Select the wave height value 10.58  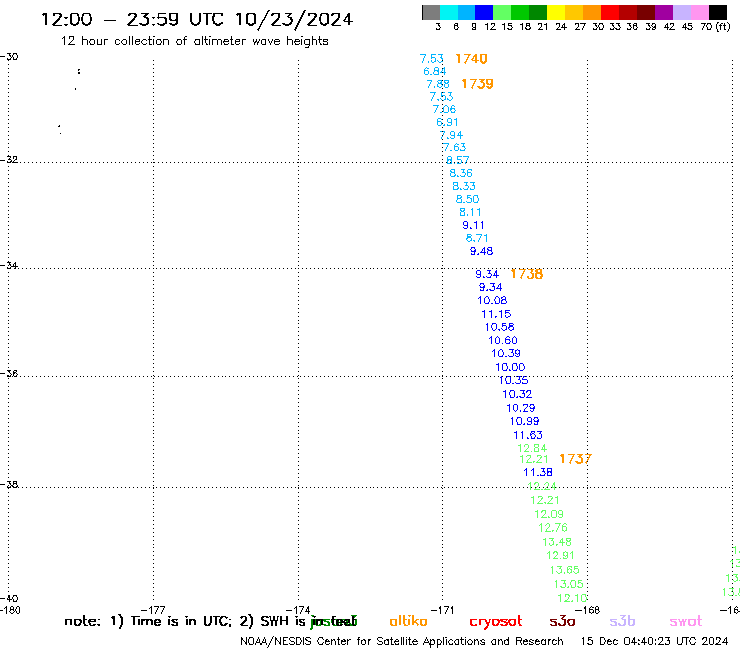(499, 327)
